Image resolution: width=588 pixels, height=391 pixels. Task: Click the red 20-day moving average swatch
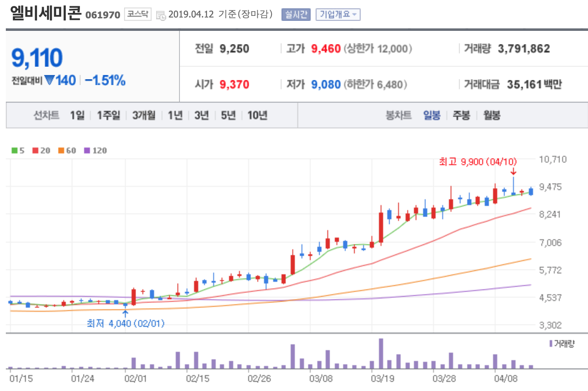click(35, 150)
